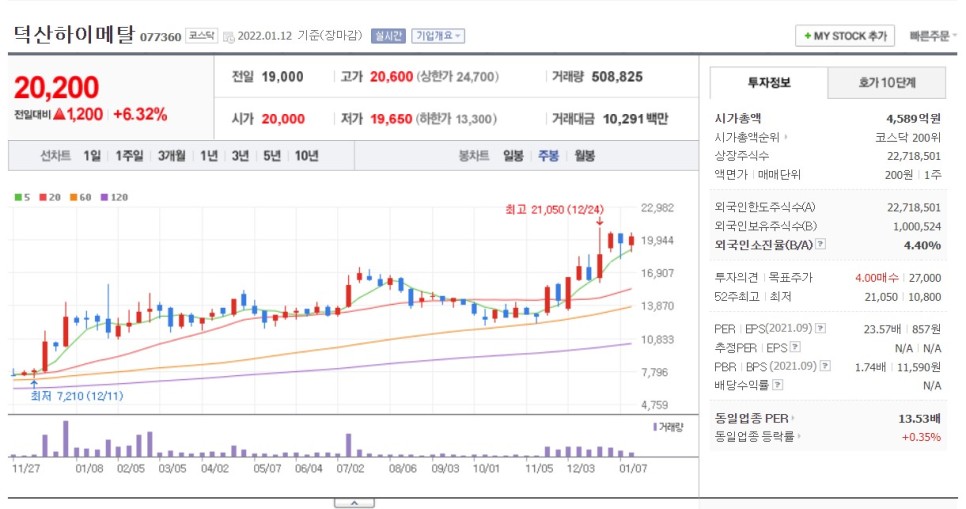This screenshot has height=509, width=966.
Task: Click purple 120-day moving average legend
Action: click(x=114, y=197)
